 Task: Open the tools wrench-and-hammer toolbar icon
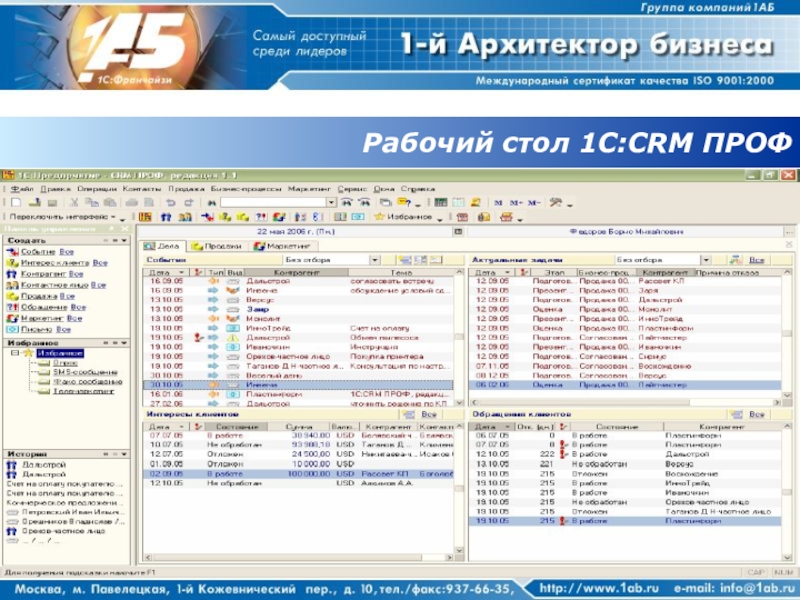click(x=556, y=203)
